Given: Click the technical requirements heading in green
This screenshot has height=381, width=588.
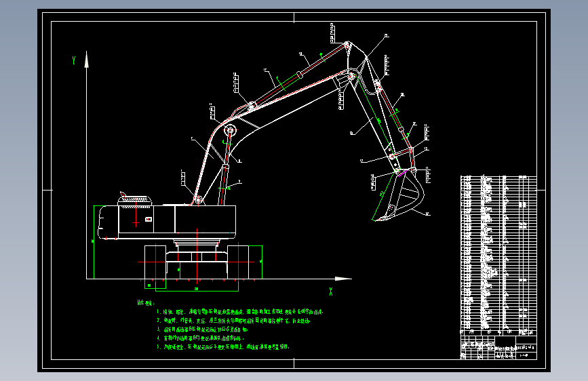Looking at the screenshot, I should coord(146,303).
